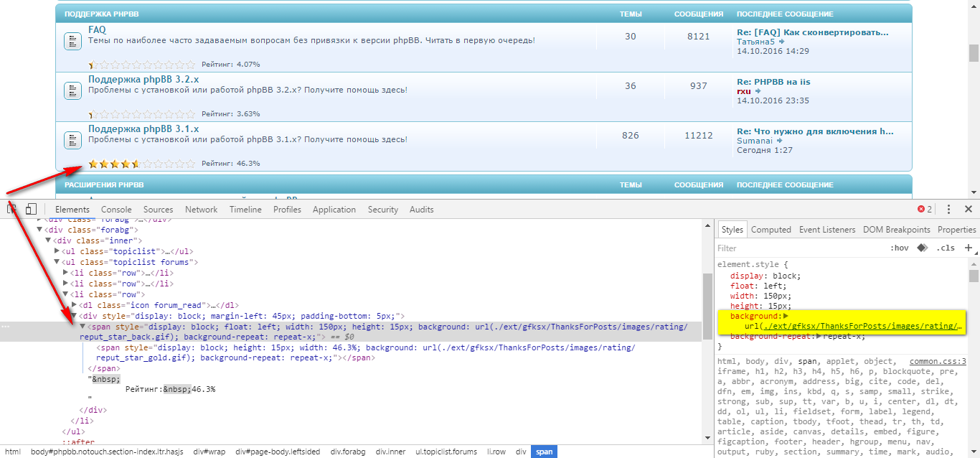
Task: Click the rating stars of the FAQ forum
Action: tap(142, 65)
